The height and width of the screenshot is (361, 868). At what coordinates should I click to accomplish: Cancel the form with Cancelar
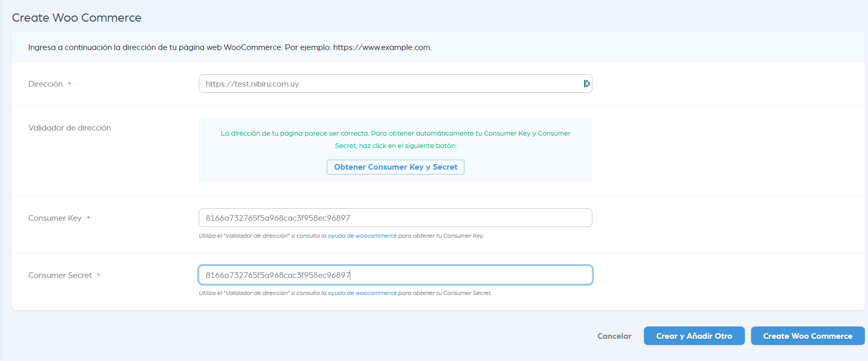point(614,336)
